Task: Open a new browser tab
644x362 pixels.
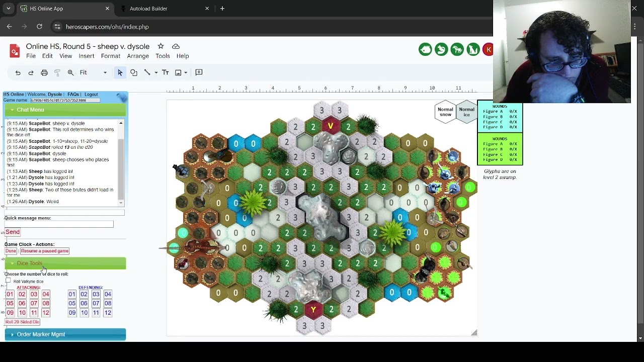Action: point(222,9)
